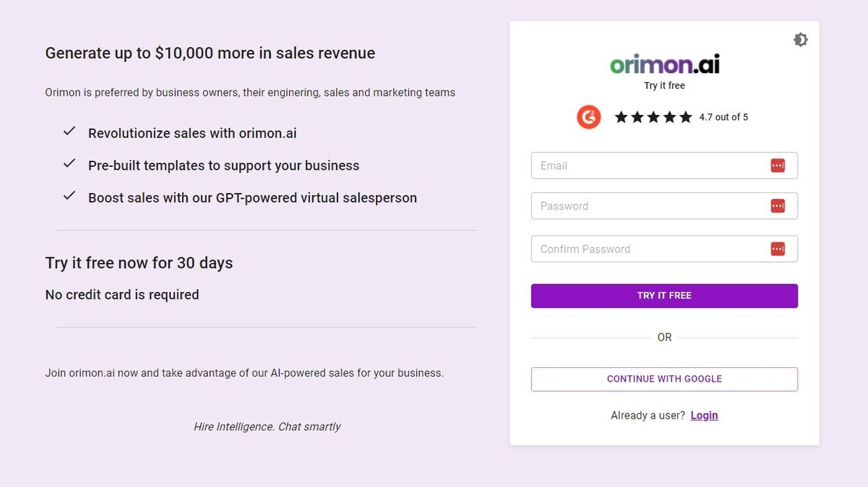Click the 4.7 out of 5 rating text

pos(724,117)
